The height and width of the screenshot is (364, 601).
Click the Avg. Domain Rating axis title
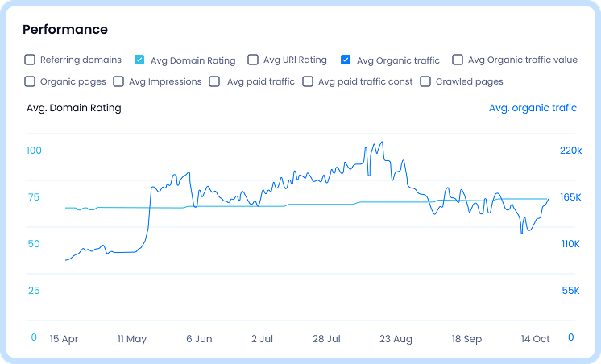click(74, 108)
